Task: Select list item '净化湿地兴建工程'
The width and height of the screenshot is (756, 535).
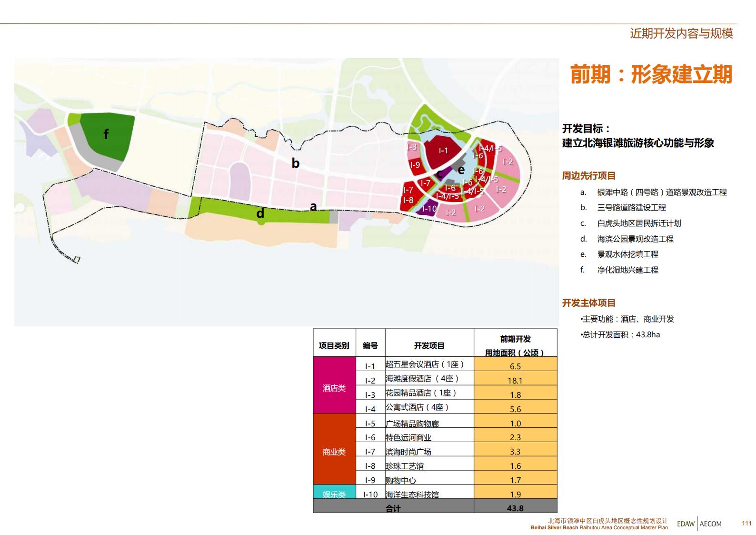Action: point(627,270)
